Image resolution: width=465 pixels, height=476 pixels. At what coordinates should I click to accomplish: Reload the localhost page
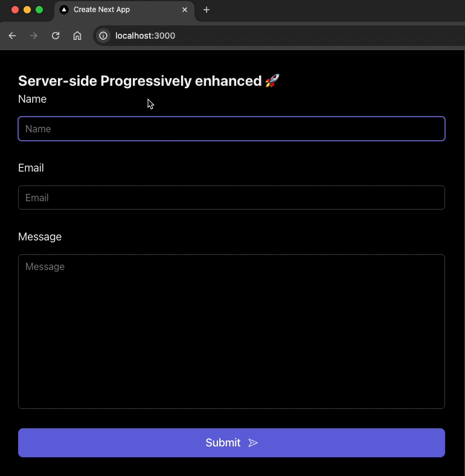(56, 36)
